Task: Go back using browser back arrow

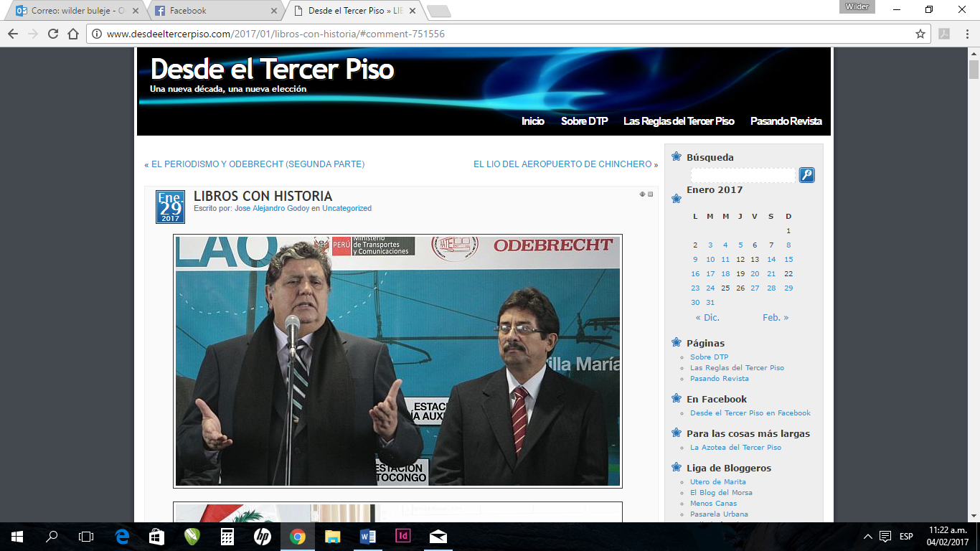Action: pos(13,34)
